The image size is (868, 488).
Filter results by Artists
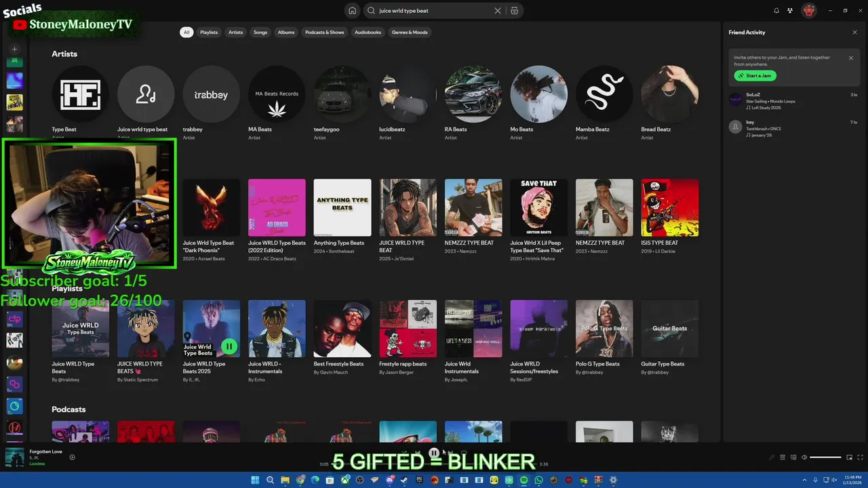(x=235, y=32)
